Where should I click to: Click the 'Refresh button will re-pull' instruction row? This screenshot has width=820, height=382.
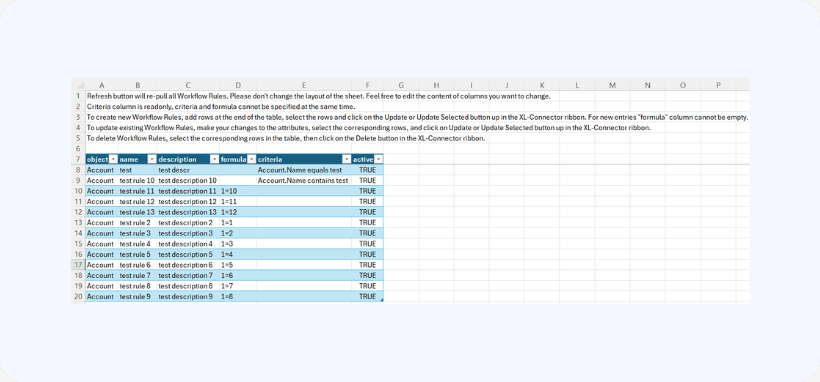(x=318, y=96)
